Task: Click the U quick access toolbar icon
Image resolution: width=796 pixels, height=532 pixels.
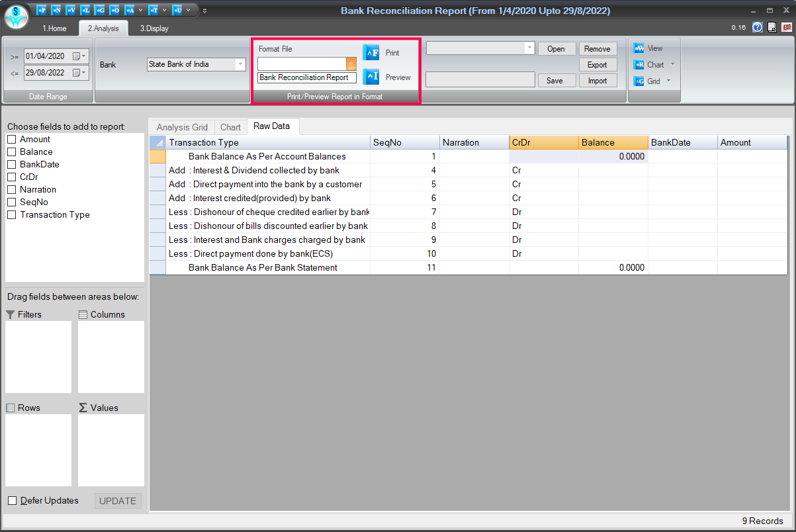Action: tap(177, 10)
